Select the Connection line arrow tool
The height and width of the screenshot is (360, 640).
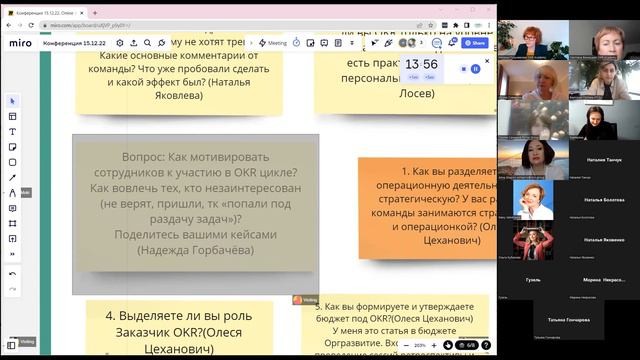[x=12, y=178]
